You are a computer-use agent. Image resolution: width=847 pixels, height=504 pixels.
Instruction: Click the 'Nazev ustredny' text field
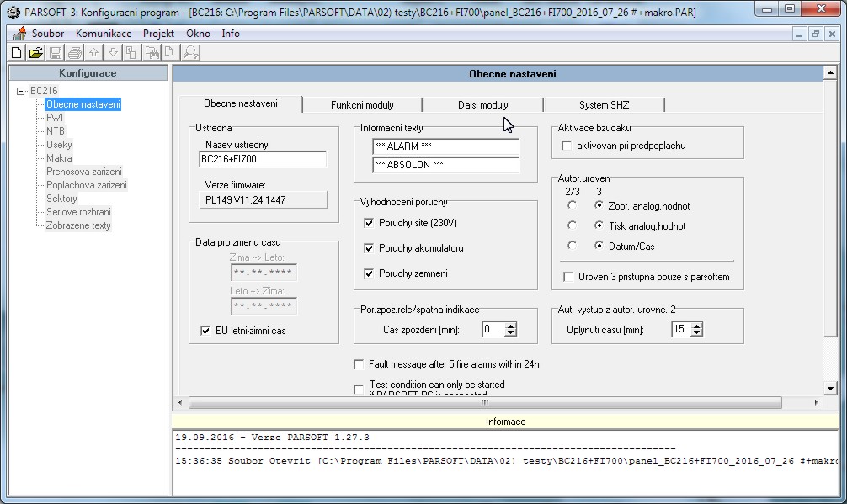coord(262,159)
